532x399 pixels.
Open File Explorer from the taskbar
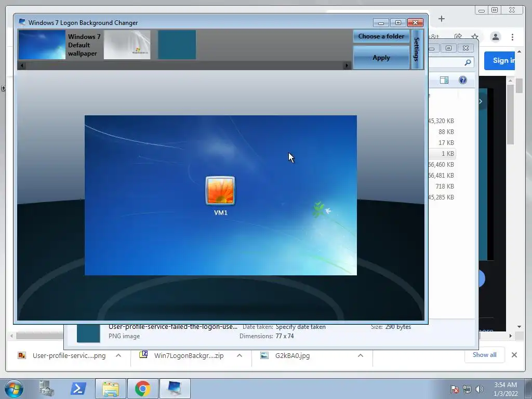point(111,389)
